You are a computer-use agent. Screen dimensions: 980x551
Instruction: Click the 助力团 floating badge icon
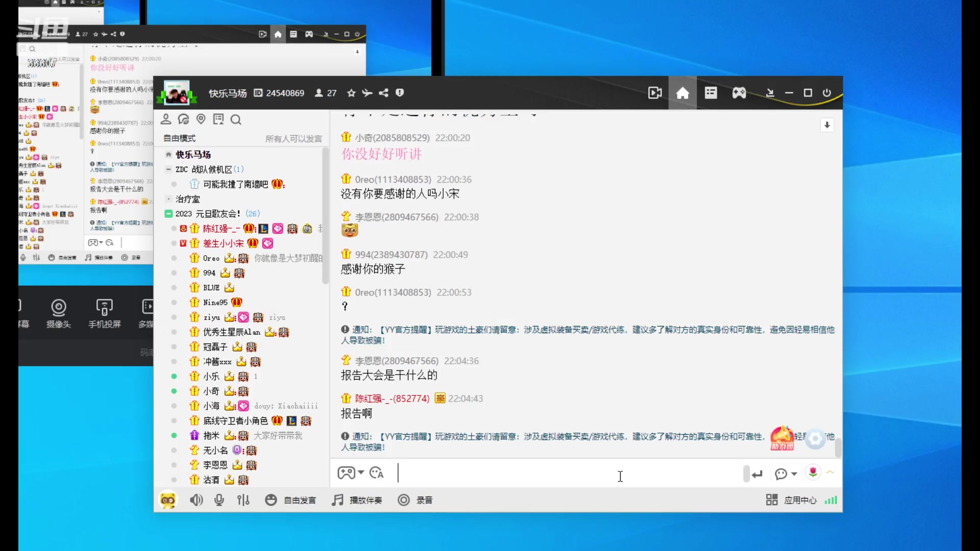(782, 438)
